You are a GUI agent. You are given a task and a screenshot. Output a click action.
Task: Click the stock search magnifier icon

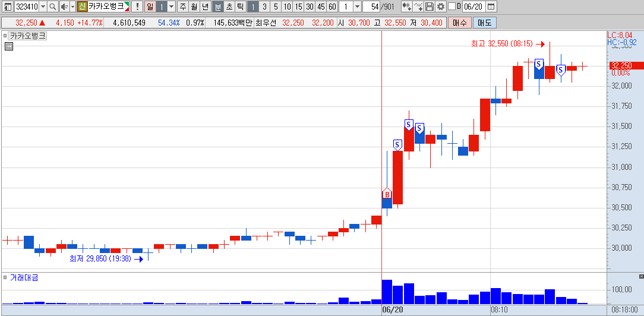tap(53, 7)
